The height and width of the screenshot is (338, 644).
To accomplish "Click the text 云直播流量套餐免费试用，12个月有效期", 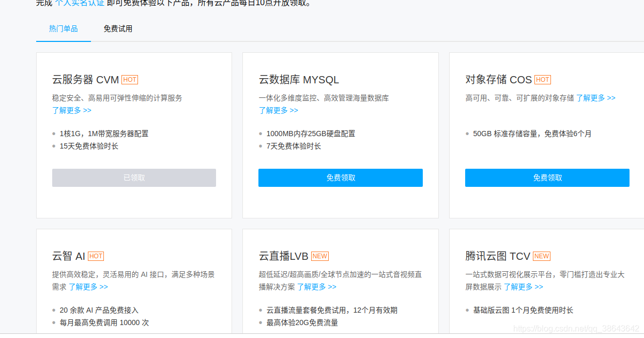I will 332,310.
